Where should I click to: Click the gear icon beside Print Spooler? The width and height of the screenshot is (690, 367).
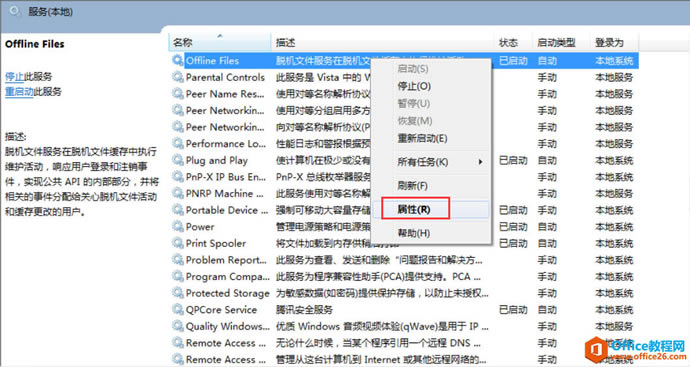(178, 243)
